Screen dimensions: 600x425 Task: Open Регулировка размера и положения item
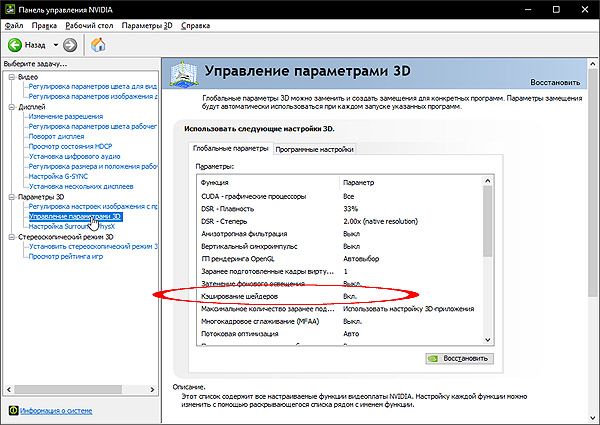pos(93,166)
